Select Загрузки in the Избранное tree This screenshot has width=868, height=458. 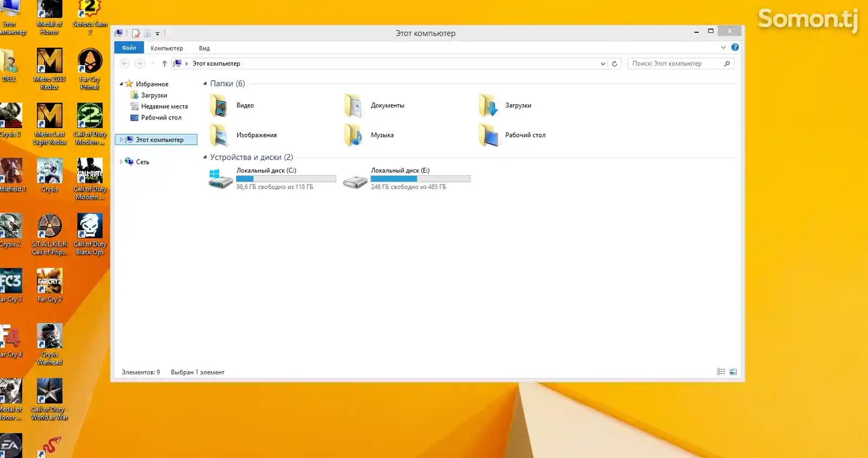click(x=154, y=95)
